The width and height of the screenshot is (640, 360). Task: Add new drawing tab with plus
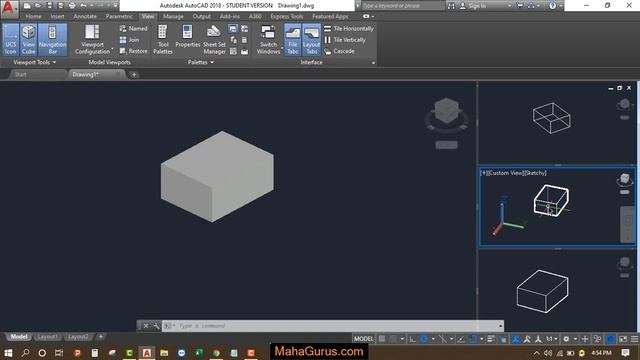click(134, 75)
